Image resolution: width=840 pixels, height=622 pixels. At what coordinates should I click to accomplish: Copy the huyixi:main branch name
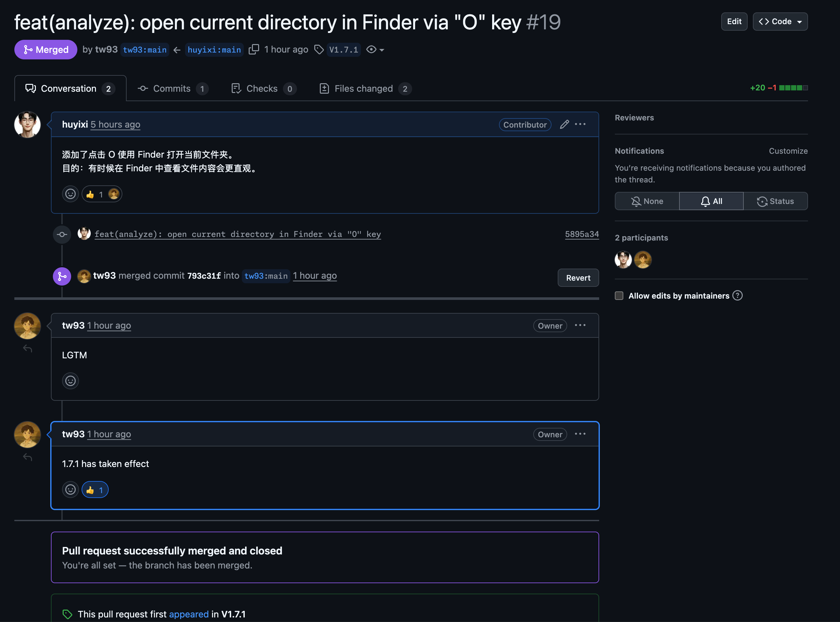(254, 49)
